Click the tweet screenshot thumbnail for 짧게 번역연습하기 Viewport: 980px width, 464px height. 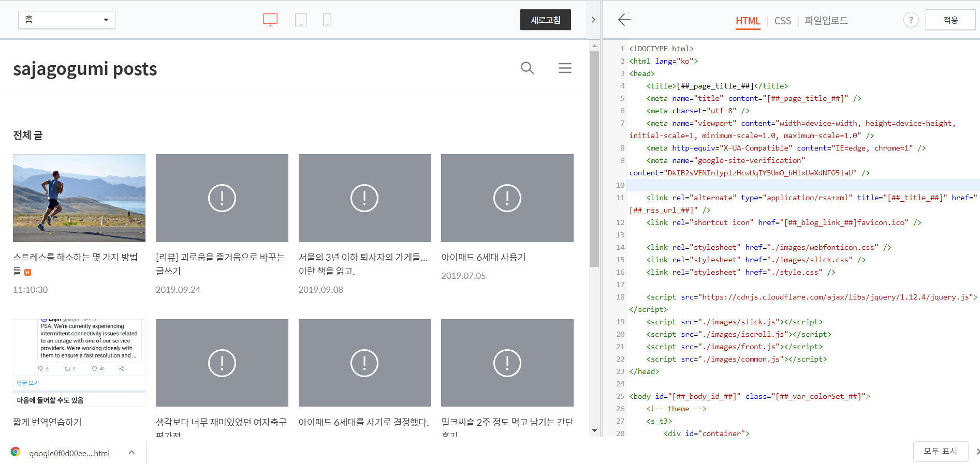(x=79, y=363)
